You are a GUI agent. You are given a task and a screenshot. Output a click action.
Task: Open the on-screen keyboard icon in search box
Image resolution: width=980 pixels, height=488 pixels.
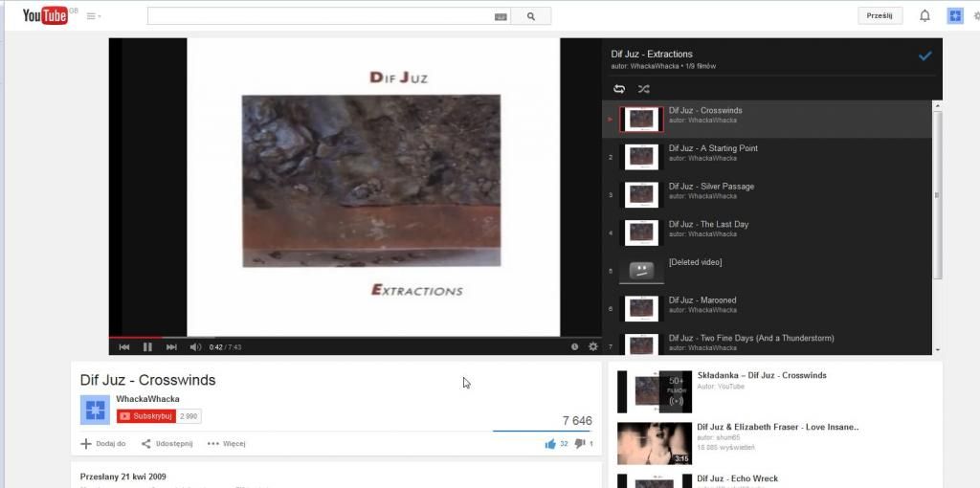click(x=501, y=17)
